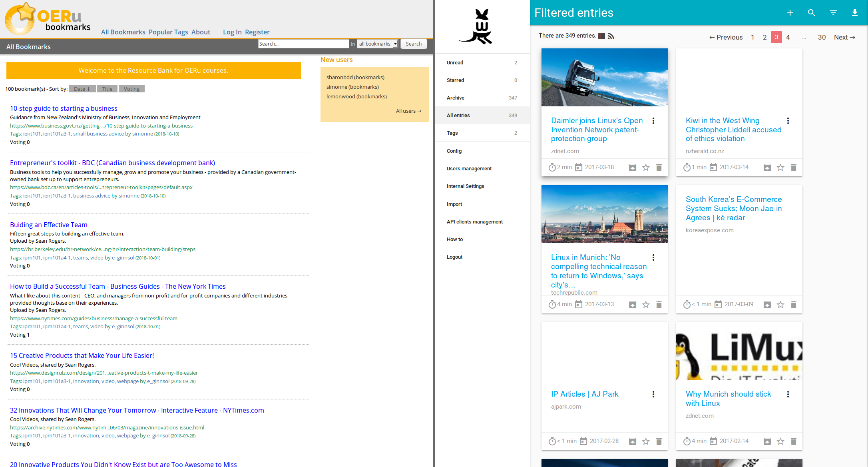Delete the IP Articles AJ Park entry
This screenshot has height=467, width=868.
click(x=659, y=441)
